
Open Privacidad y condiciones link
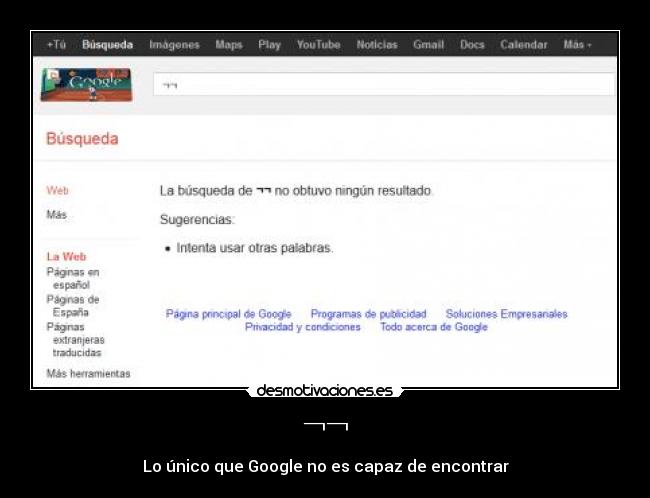[303, 327]
